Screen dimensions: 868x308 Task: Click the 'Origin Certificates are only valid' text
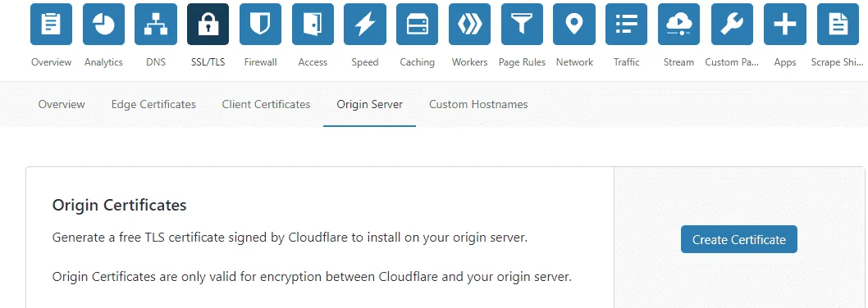312,277
